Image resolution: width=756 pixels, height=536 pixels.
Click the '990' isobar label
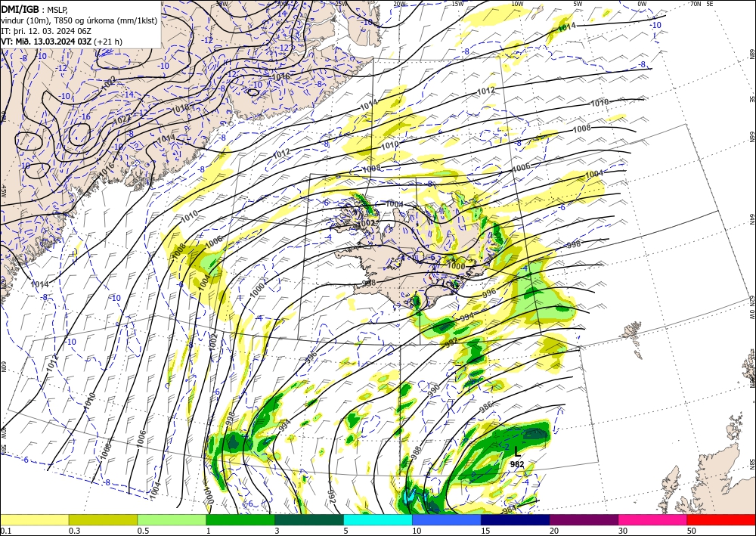point(433,389)
